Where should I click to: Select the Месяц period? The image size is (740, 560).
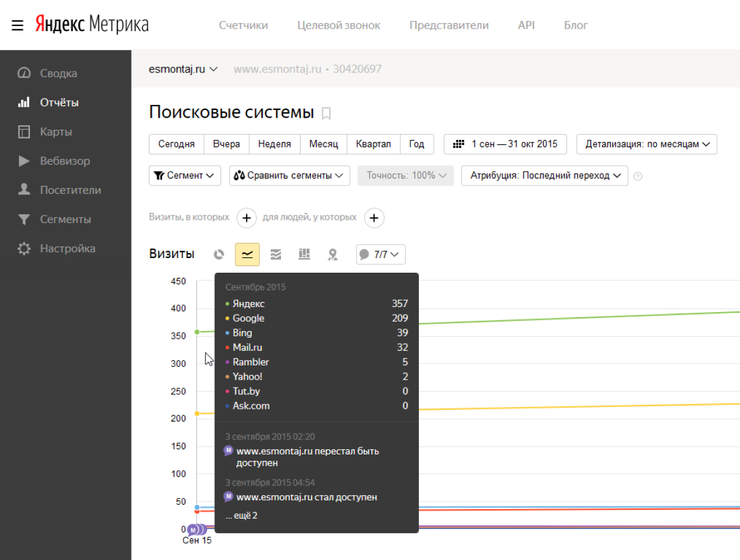(324, 144)
